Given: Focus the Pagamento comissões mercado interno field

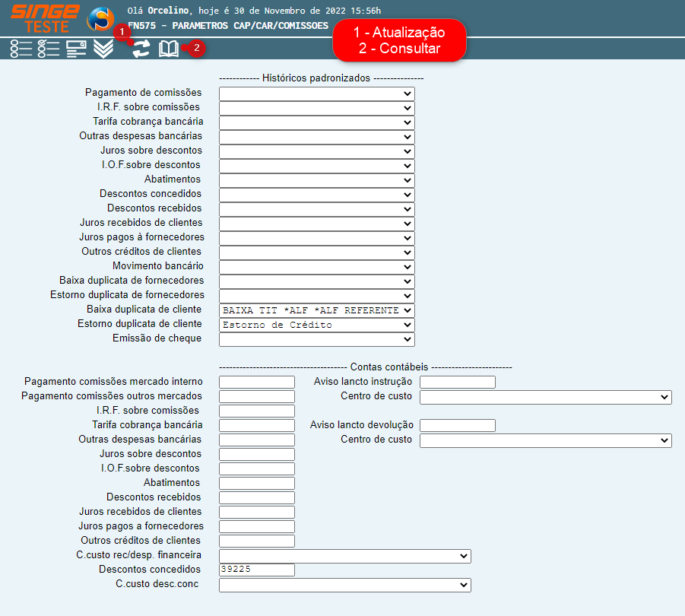Looking at the screenshot, I should [x=256, y=383].
